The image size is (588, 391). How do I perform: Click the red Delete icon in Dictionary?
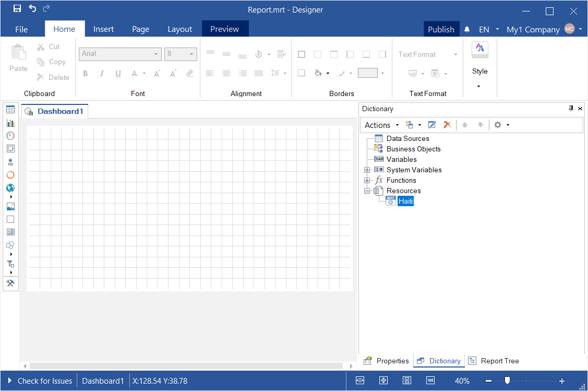pyautogui.click(x=447, y=125)
